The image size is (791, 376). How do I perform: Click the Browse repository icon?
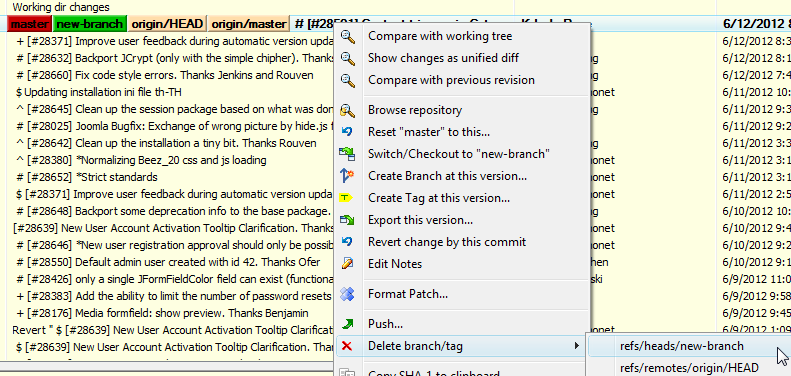(x=348, y=110)
